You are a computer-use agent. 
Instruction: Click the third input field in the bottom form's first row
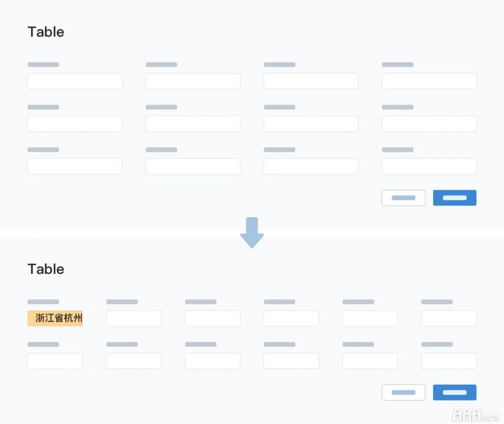point(212,318)
